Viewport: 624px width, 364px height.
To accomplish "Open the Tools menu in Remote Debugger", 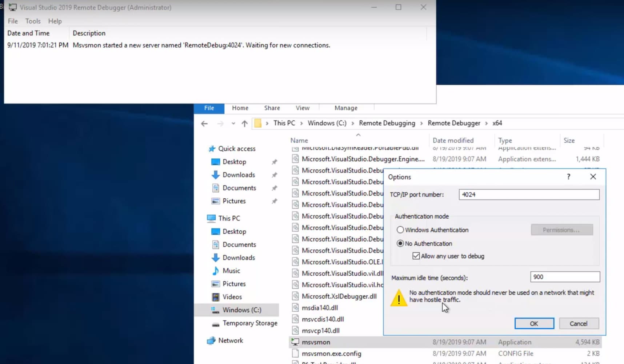I will point(33,21).
